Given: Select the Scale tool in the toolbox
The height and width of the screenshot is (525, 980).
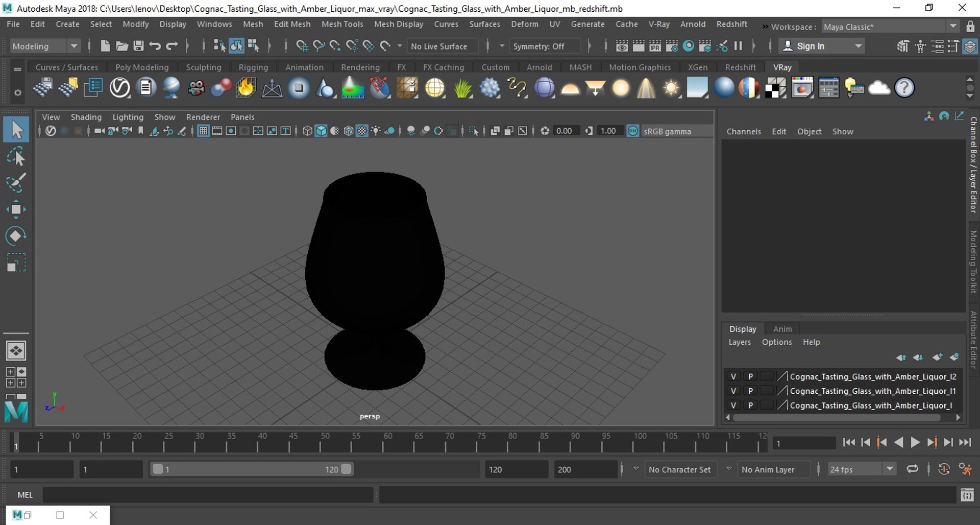Looking at the screenshot, I should (16, 262).
